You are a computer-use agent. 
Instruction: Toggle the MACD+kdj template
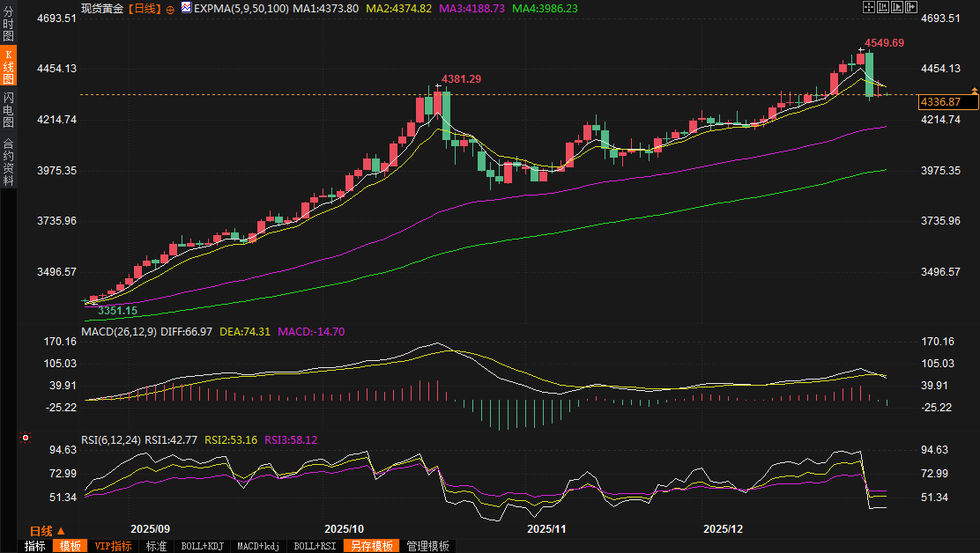tap(258, 546)
